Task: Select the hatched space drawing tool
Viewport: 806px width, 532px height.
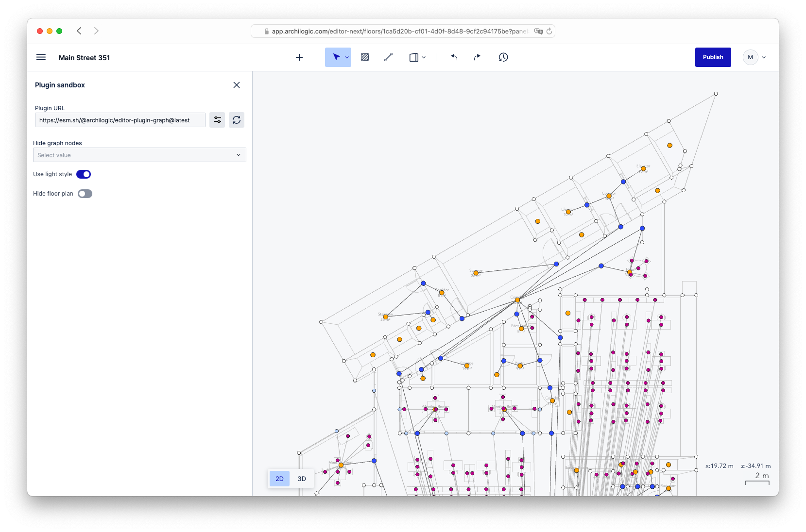Action: pyautogui.click(x=365, y=57)
